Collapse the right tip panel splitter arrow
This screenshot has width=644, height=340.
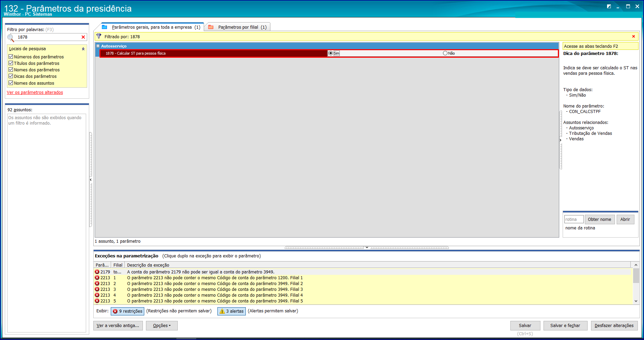pyautogui.click(x=561, y=140)
